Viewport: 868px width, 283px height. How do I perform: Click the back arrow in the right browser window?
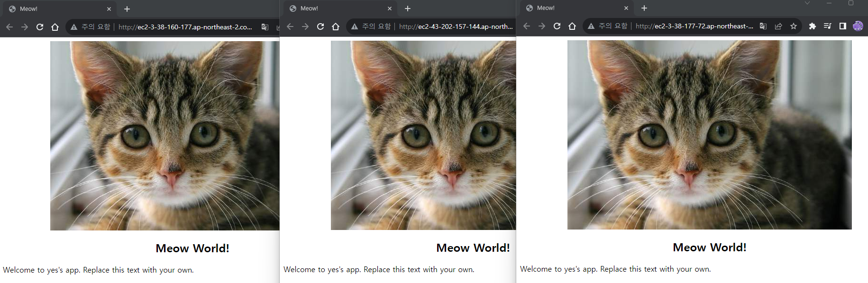click(527, 26)
